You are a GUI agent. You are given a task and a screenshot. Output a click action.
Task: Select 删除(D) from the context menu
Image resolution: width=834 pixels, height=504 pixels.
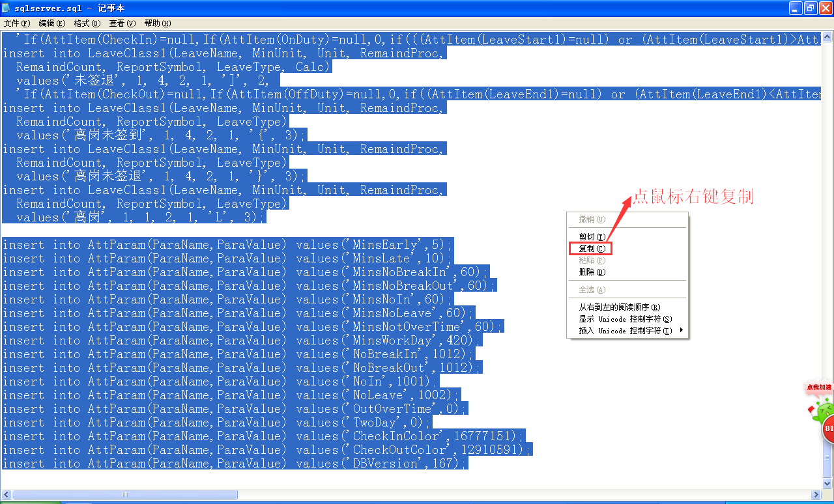click(592, 272)
